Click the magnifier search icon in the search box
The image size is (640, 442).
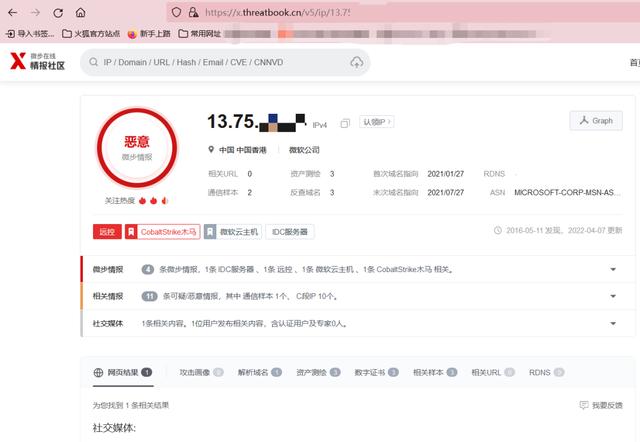tap(93, 62)
